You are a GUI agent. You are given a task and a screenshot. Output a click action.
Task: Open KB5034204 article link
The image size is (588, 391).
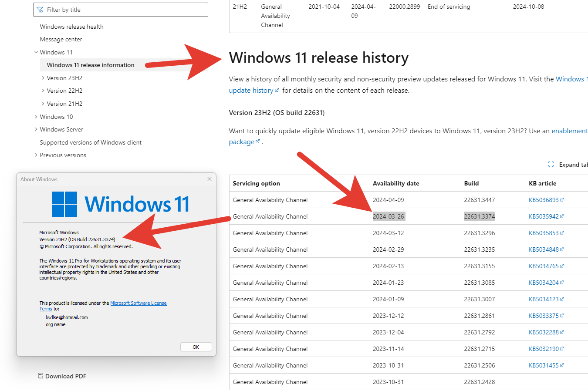click(544, 283)
